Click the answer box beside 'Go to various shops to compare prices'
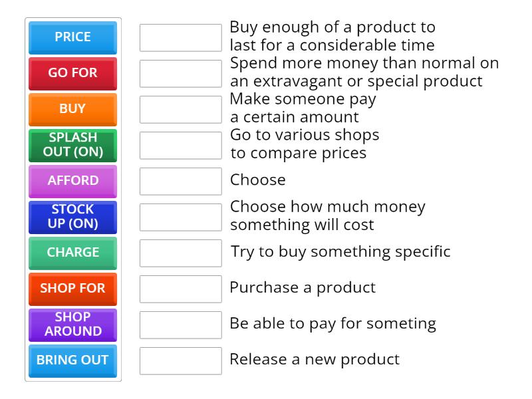Image resolution: width=532 pixels, height=399 pixels. [180, 144]
